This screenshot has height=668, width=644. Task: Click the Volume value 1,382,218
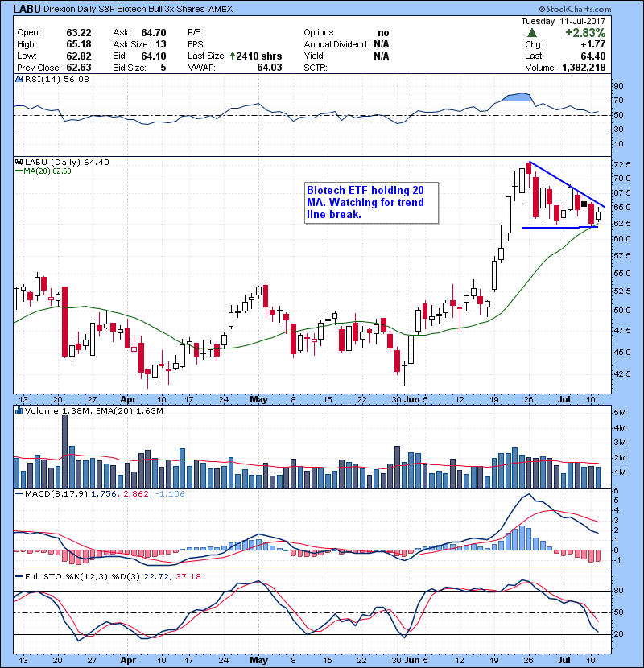584,68
